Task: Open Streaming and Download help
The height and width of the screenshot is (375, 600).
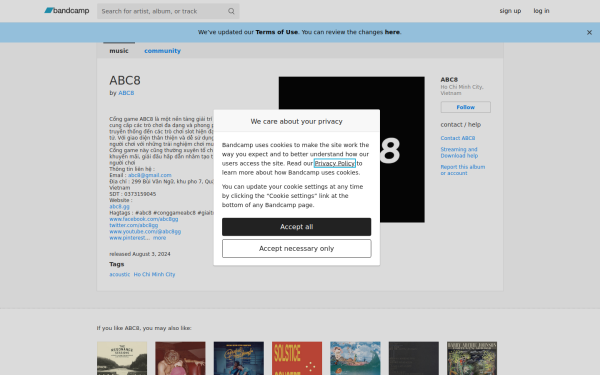Action: tap(459, 152)
